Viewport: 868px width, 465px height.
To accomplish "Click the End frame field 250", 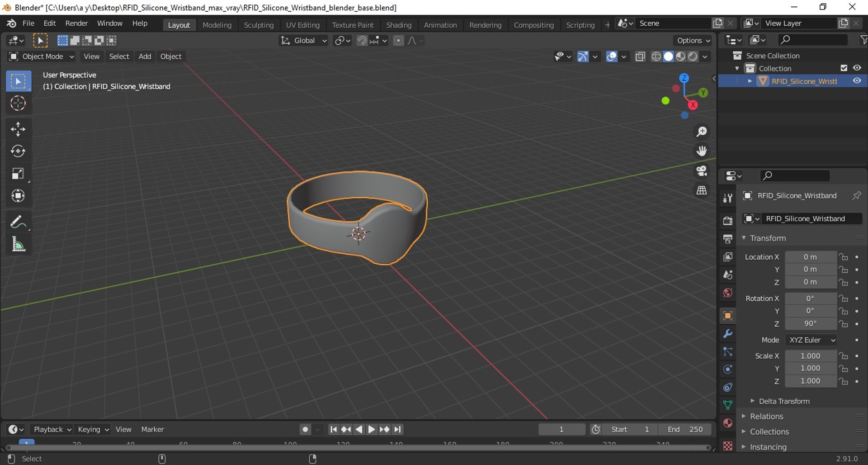I will pyautogui.click(x=685, y=429).
